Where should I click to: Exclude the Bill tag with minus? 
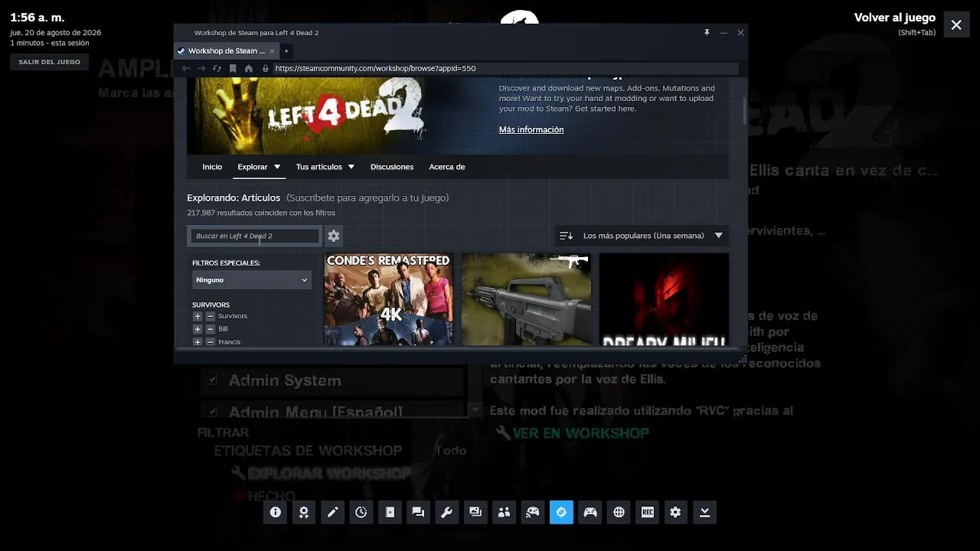(x=211, y=329)
